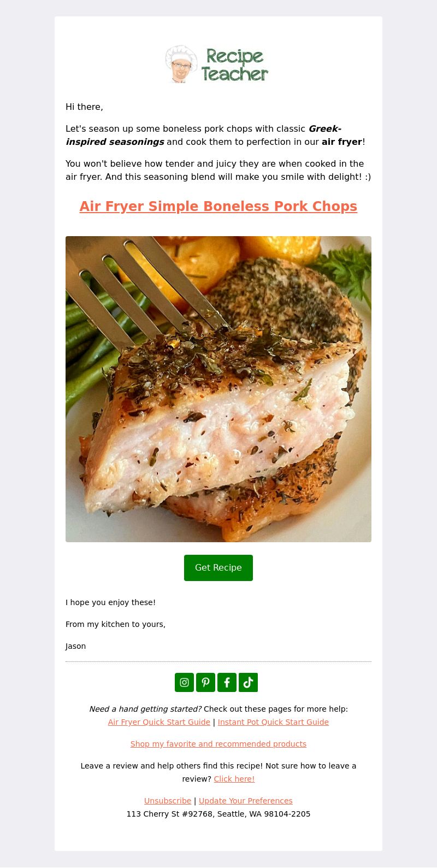This screenshot has width=437, height=868.
Task: Open the Pinterest social icon
Action: coord(205,682)
